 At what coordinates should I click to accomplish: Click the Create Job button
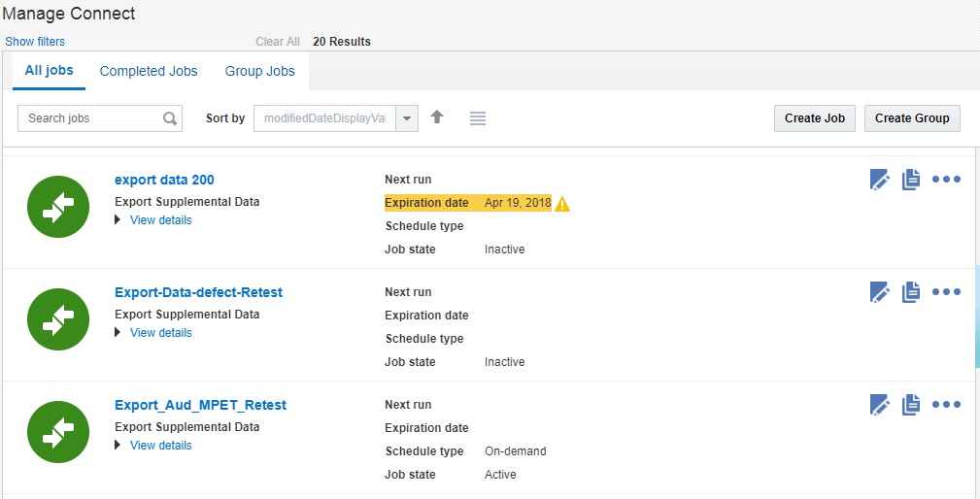click(x=815, y=118)
